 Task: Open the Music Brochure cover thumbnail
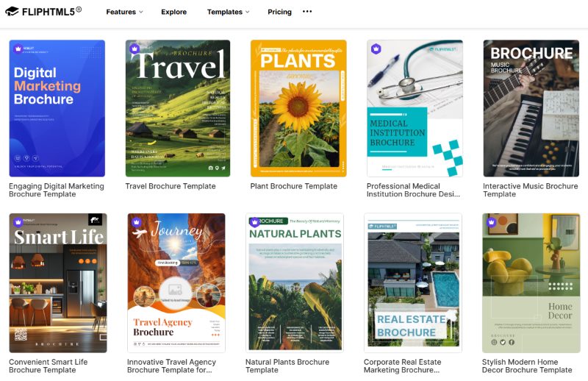531,108
